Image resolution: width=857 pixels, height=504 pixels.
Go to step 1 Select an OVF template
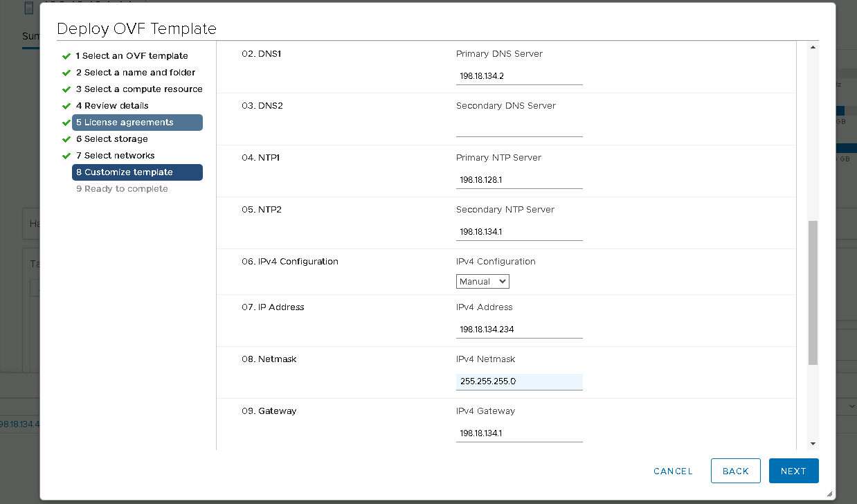(132, 56)
